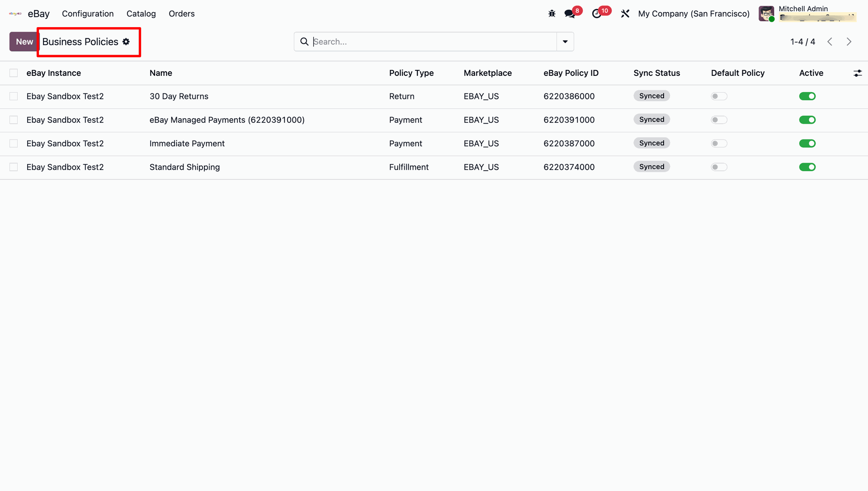Click Ebay Sandbox Test2 in 30 Day Returns row
Viewport: 868px width, 491px height.
[x=65, y=96]
